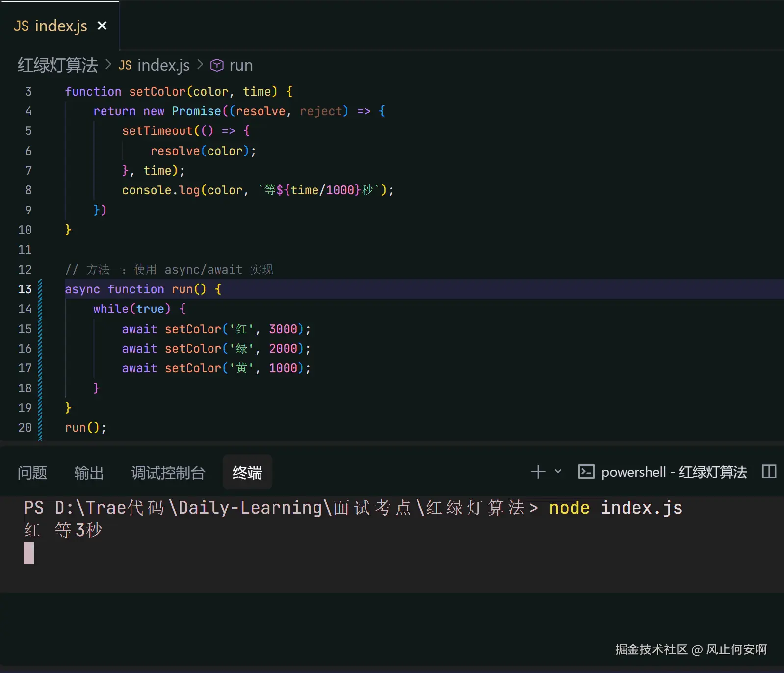The width and height of the screenshot is (784, 673).
Task: Click 'function setColor(color, time)' text
Action: pyautogui.click(x=171, y=91)
